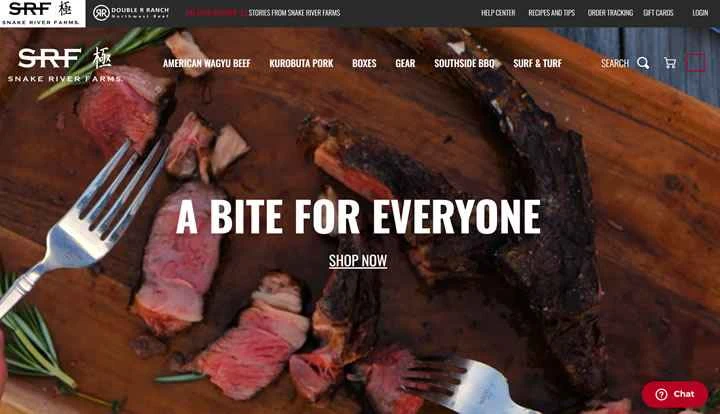Read Stories from Snake River Farms
The image size is (720, 414).
tap(294, 13)
